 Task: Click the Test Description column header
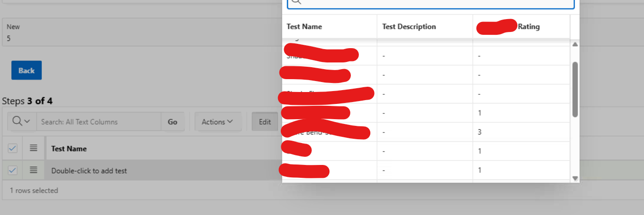pyautogui.click(x=409, y=27)
